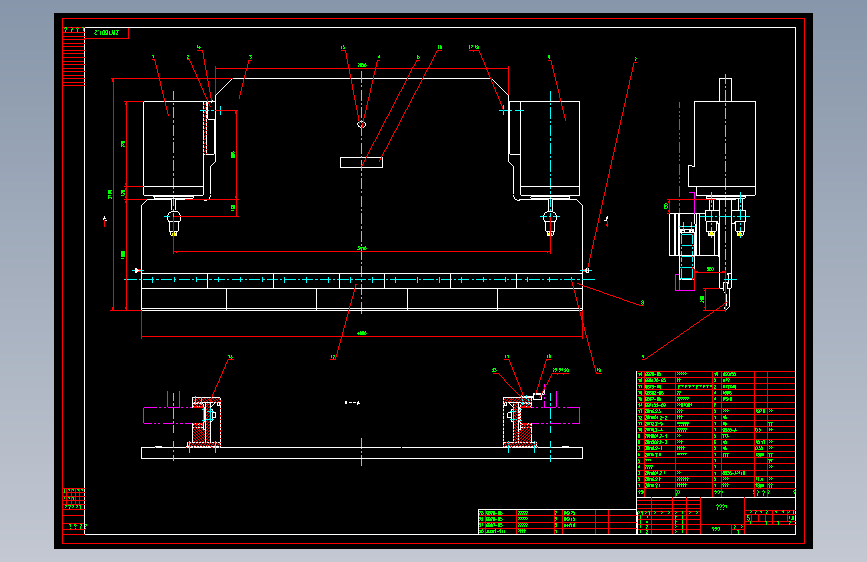Screen dimensions: 867x562
Task: Click the small rectangular nameplate on the center line
Action: click(362, 162)
